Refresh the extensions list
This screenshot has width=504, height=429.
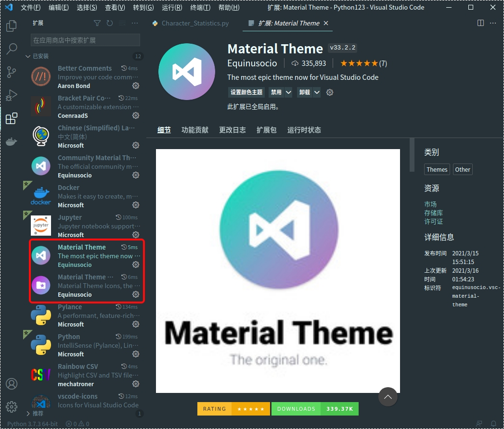click(x=110, y=23)
